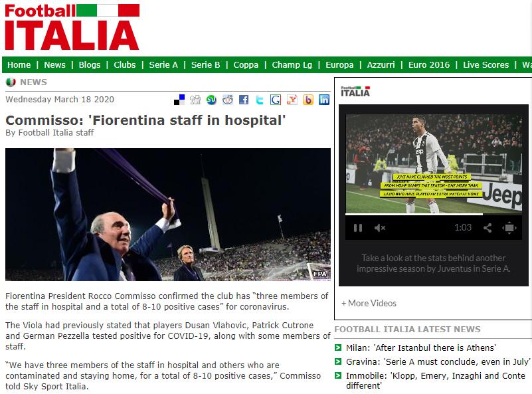This screenshot has width=532, height=394.
Task: Share article via Yahoo Buzz icon
Action: point(292,100)
